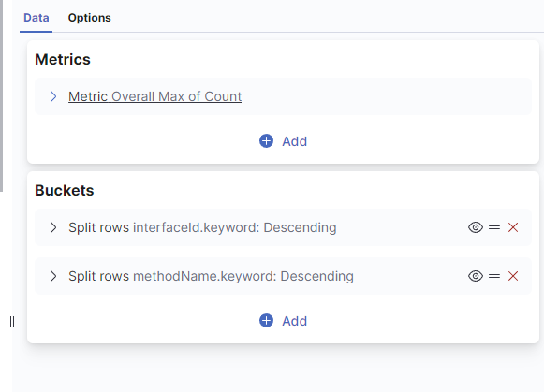Switch to the Options tab
544x392 pixels.
(90, 18)
